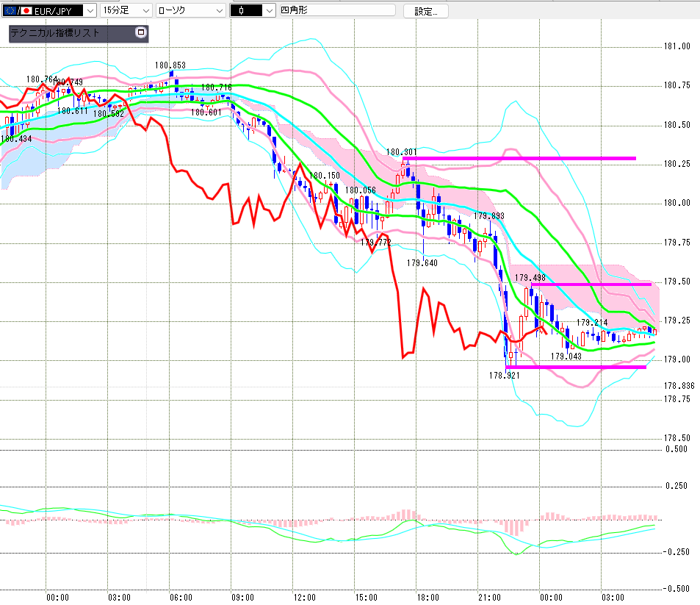The width and height of the screenshot is (700, 605).
Task: Click the 179.00 price axis label
Action: pos(676,359)
